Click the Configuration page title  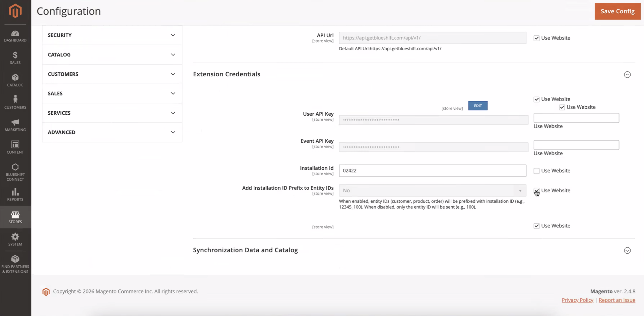(69, 11)
